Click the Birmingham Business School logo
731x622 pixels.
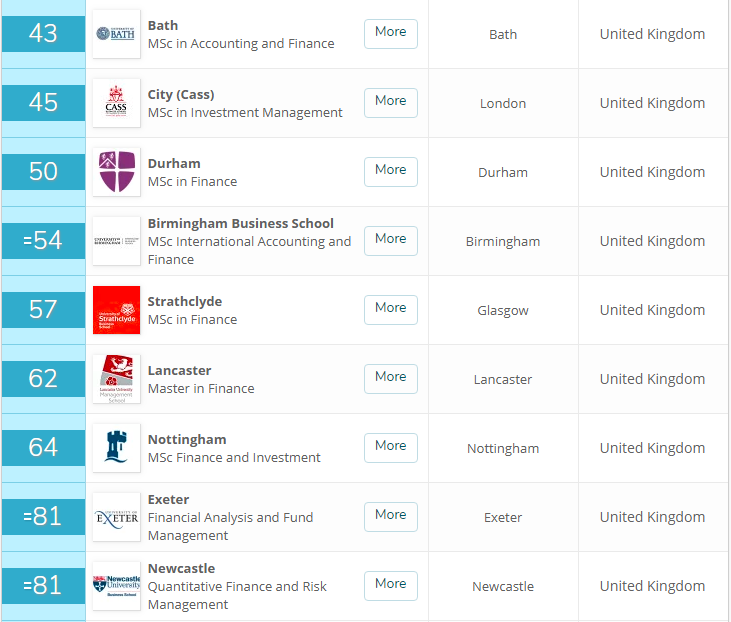click(x=116, y=241)
